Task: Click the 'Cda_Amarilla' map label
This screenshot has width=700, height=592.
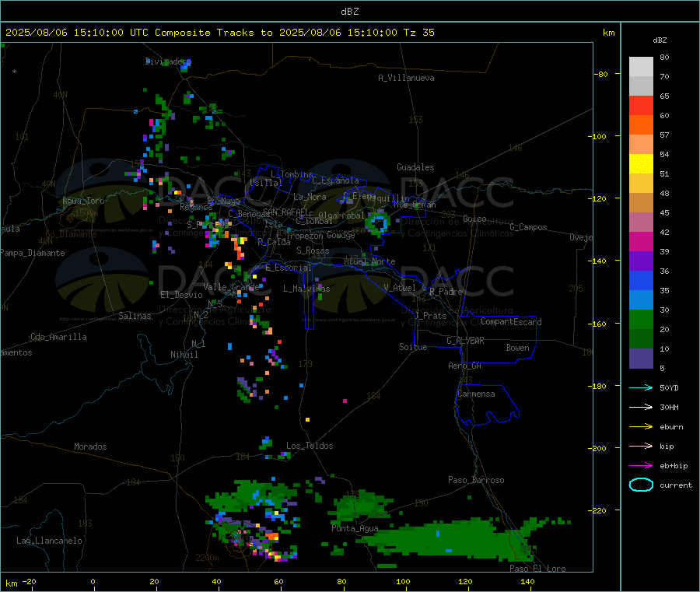Action: tap(58, 337)
